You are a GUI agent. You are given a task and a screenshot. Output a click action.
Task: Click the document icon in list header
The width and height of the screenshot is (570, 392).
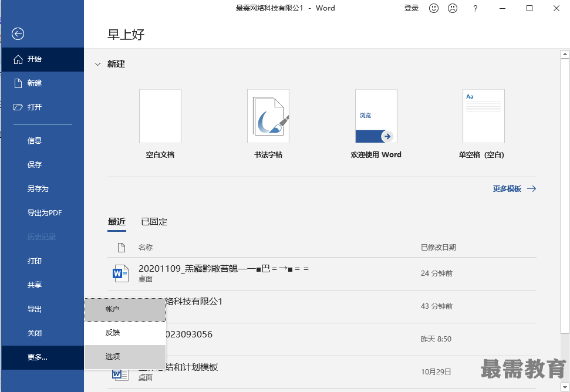[x=122, y=248]
